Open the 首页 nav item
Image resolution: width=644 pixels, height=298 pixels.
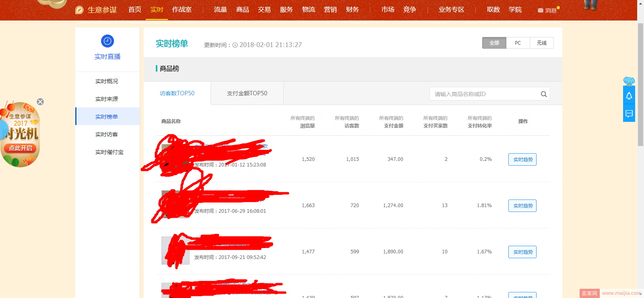point(135,10)
